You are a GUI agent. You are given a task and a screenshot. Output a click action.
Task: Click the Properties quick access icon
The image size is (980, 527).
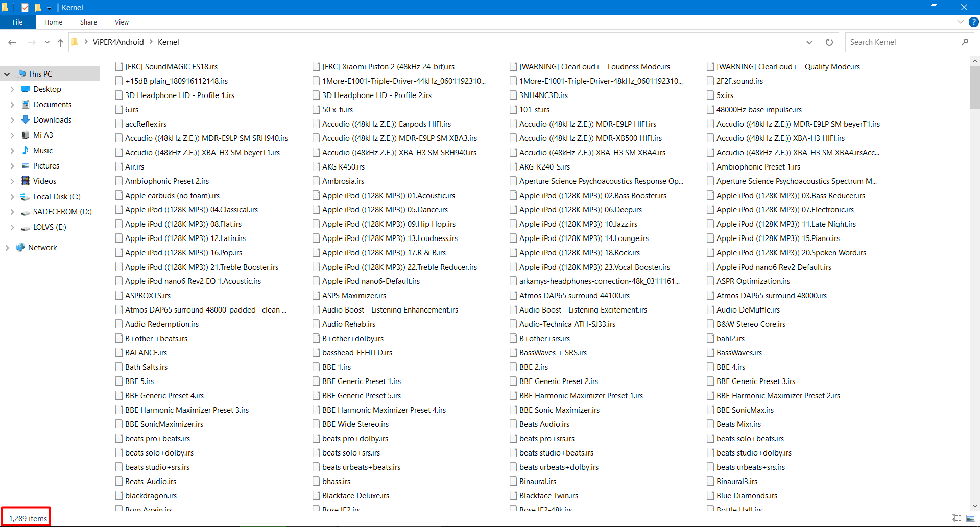[25, 7]
